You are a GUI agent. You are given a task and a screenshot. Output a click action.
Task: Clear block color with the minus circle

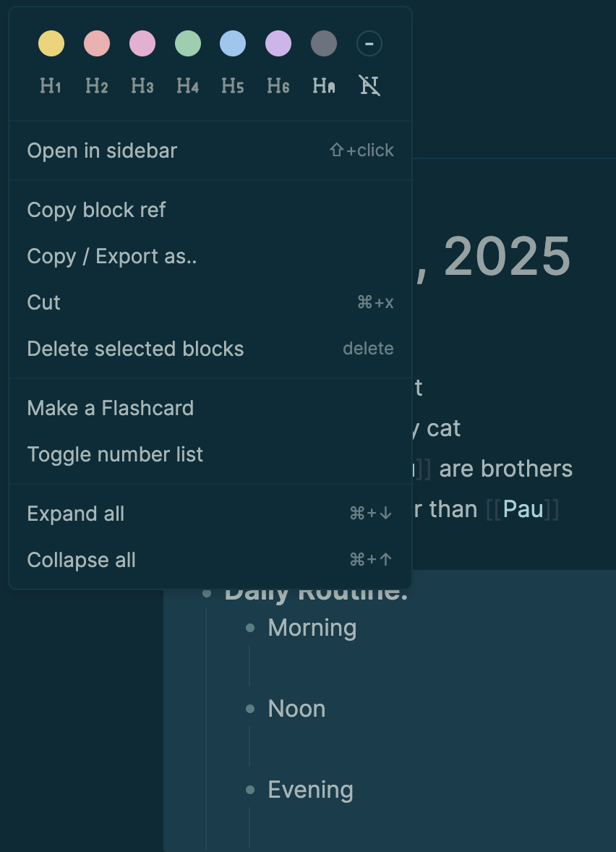click(369, 43)
